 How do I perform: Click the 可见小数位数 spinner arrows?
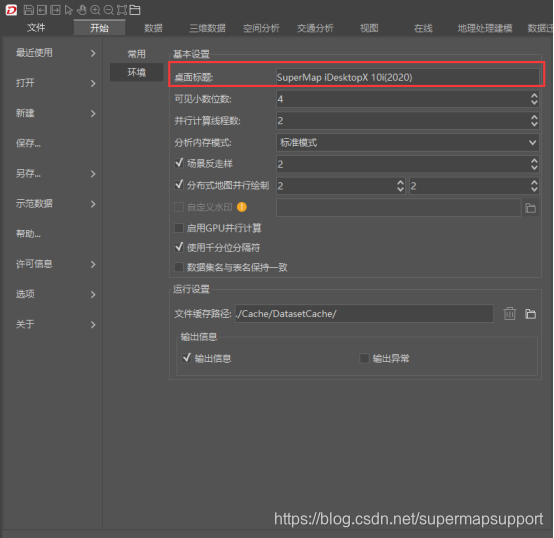click(534, 99)
